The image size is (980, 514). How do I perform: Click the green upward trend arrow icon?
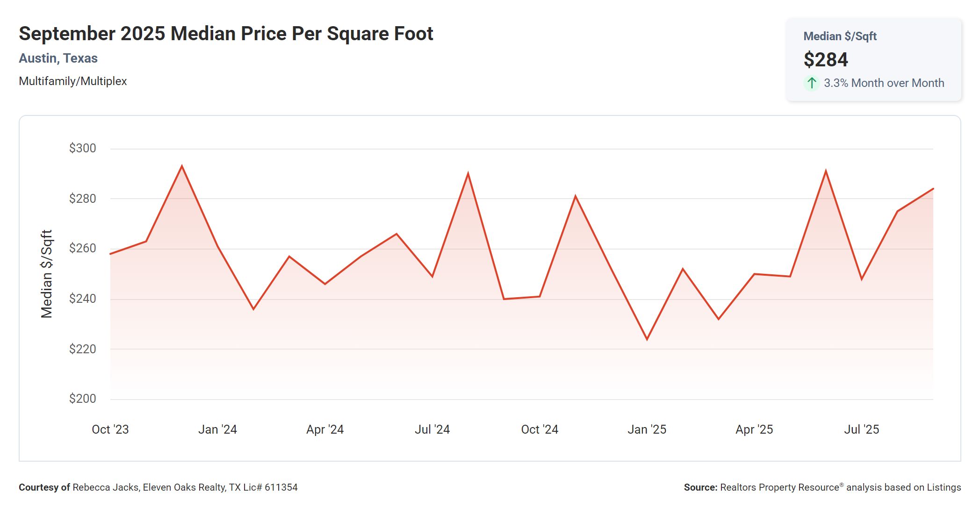pyautogui.click(x=811, y=83)
